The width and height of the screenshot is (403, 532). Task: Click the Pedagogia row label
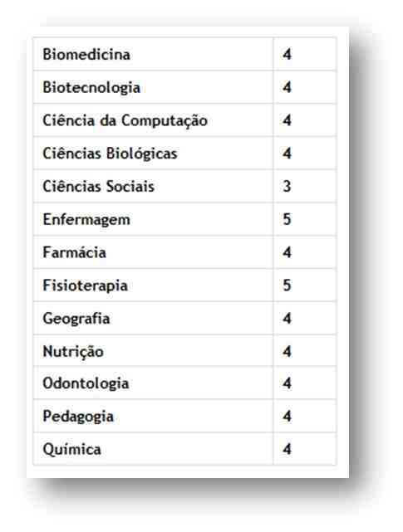click(x=78, y=417)
